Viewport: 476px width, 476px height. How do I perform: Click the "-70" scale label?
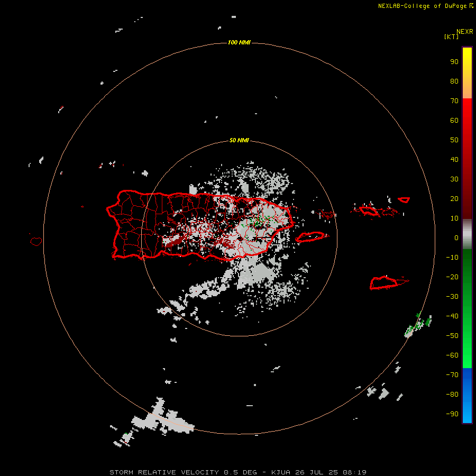tap(452, 375)
